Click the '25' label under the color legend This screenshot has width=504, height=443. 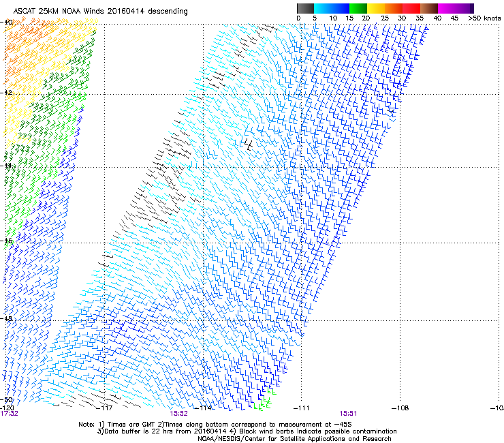(385, 18)
